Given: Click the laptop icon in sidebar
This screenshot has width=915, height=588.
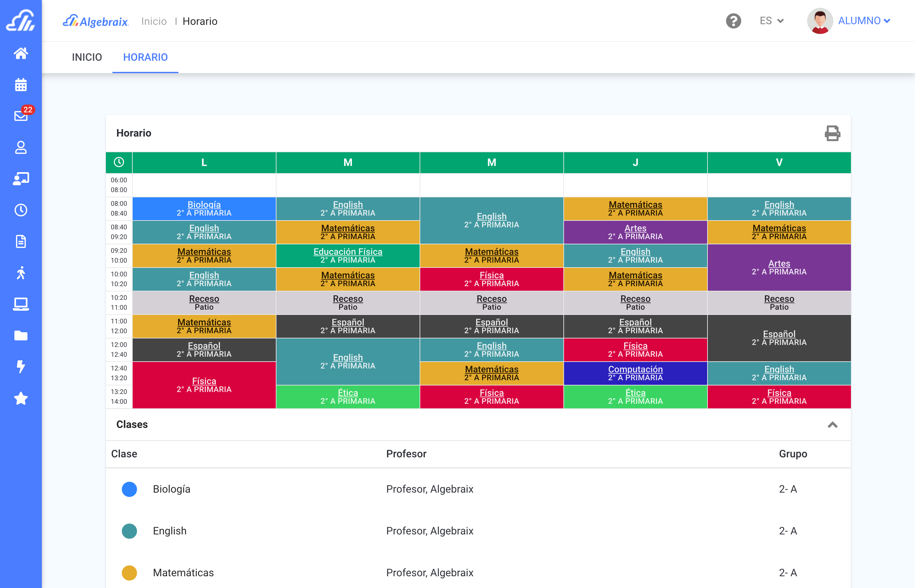Looking at the screenshot, I should click(21, 304).
